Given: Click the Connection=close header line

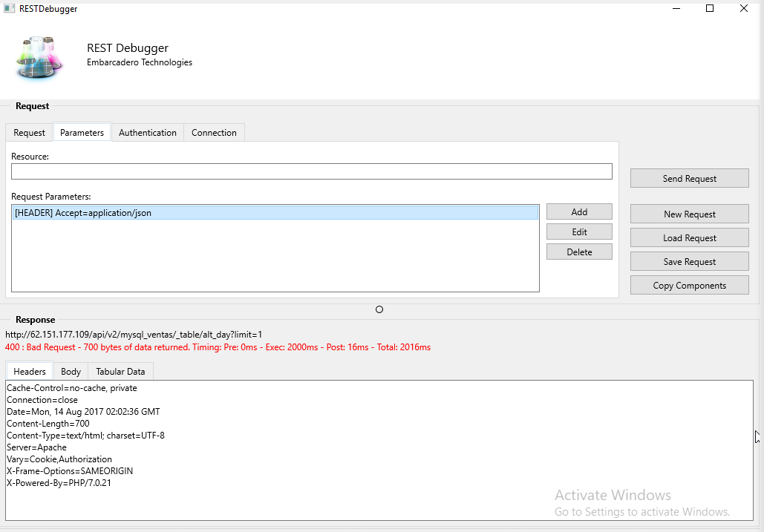Looking at the screenshot, I should [42, 400].
